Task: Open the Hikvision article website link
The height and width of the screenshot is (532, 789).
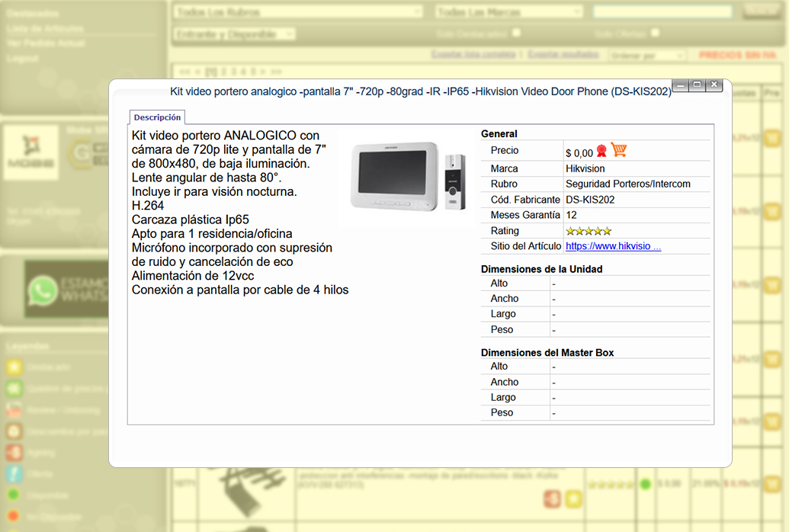Action: (613, 246)
